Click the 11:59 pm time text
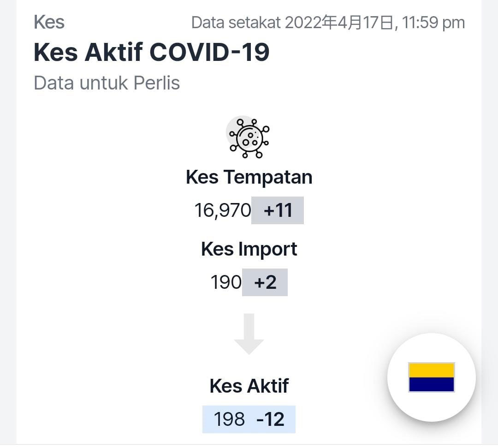The width and height of the screenshot is (498, 448). click(433, 23)
